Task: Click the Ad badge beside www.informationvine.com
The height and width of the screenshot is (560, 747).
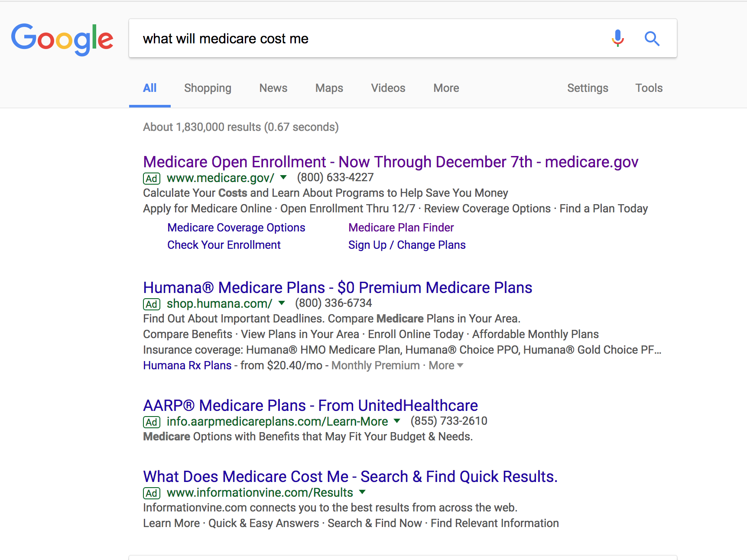Action: click(152, 493)
